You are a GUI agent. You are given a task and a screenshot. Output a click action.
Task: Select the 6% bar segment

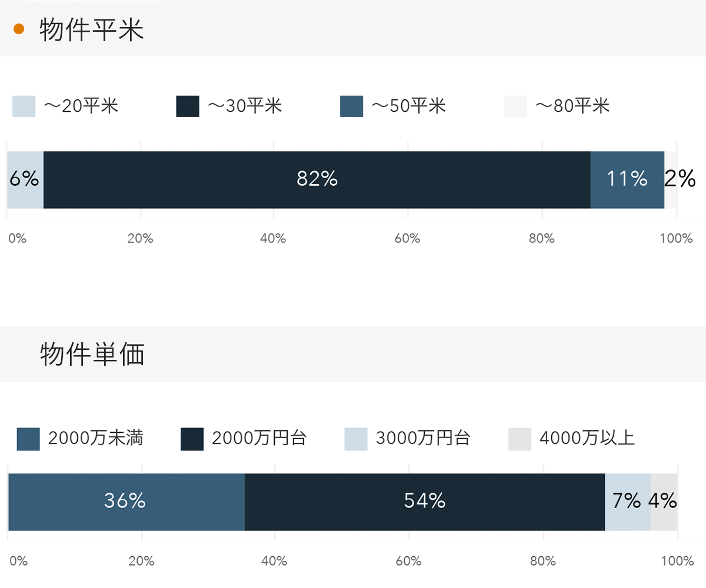[25, 179]
